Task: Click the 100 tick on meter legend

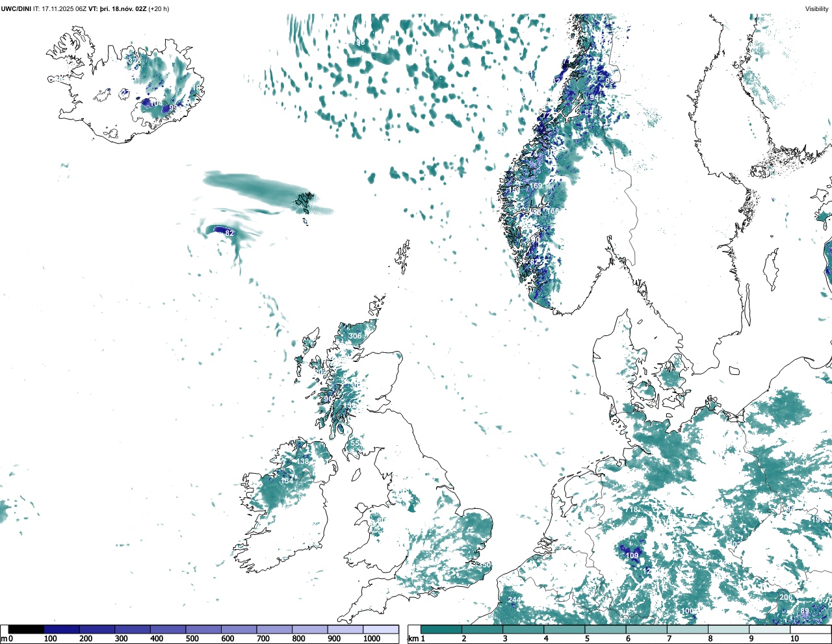Action: pyautogui.click(x=50, y=639)
